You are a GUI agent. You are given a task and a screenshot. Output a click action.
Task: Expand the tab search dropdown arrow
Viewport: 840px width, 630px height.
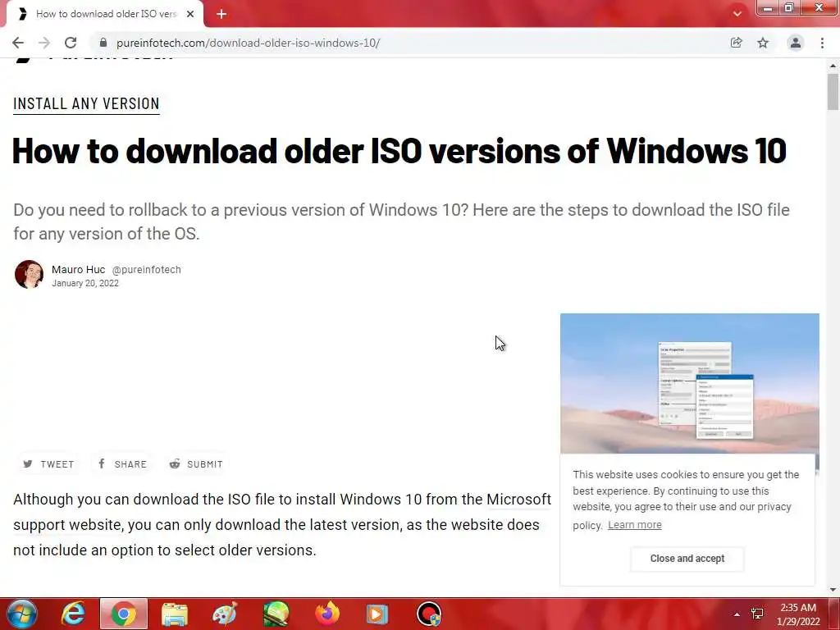[737, 14]
